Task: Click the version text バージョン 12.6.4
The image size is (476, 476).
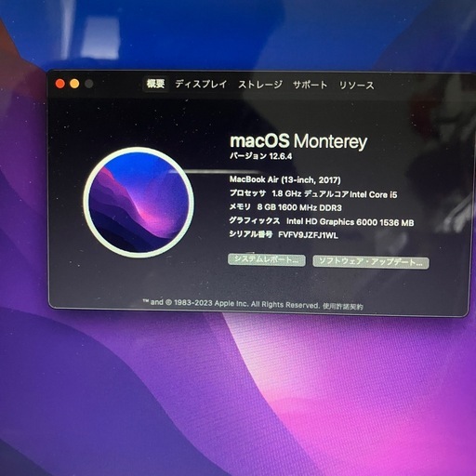Action: [260, 156]
